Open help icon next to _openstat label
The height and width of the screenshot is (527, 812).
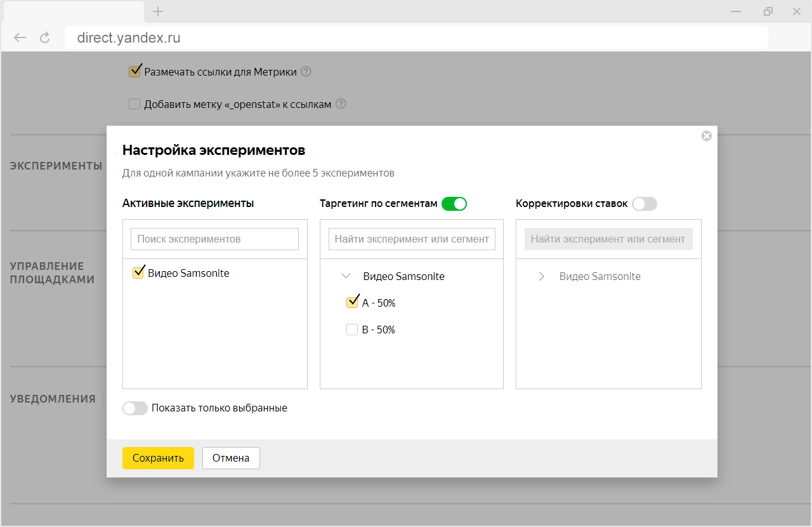pyautogui.click(x=341, y=104)
